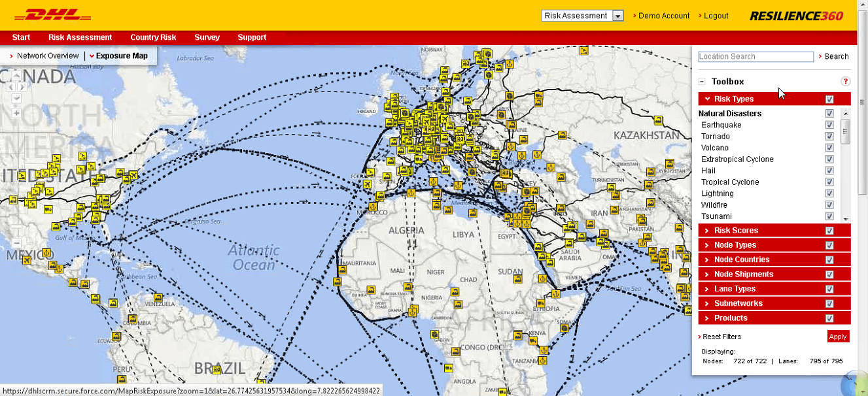Collapse the Toolbox panel with minus icon

click(702, 82)
